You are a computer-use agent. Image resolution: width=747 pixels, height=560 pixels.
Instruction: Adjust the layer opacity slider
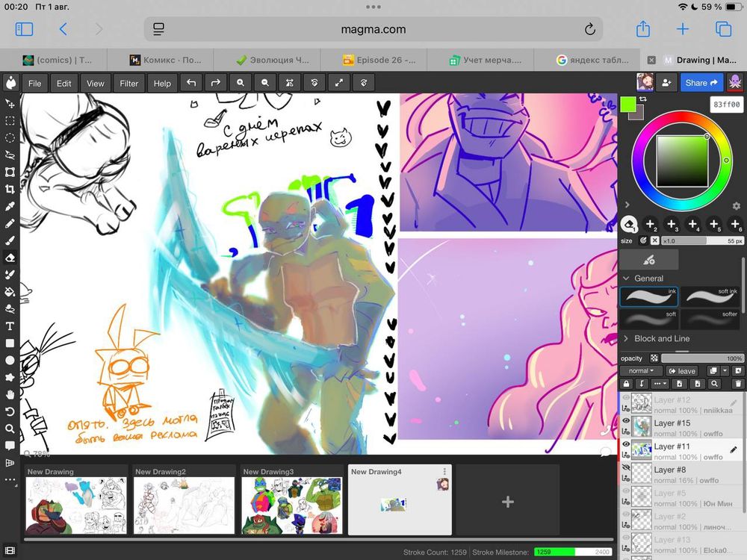(702, 358)
